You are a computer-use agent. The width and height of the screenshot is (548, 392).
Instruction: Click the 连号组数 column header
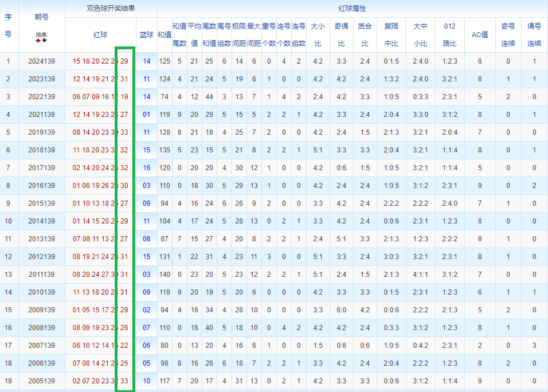point(299,35)
